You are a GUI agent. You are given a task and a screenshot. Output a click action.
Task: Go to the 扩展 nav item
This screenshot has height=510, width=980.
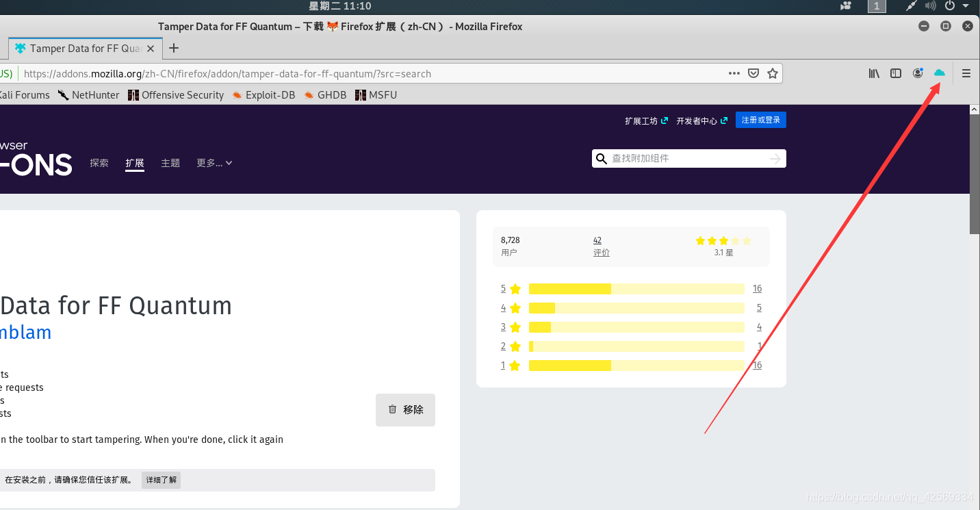(135, 163)
